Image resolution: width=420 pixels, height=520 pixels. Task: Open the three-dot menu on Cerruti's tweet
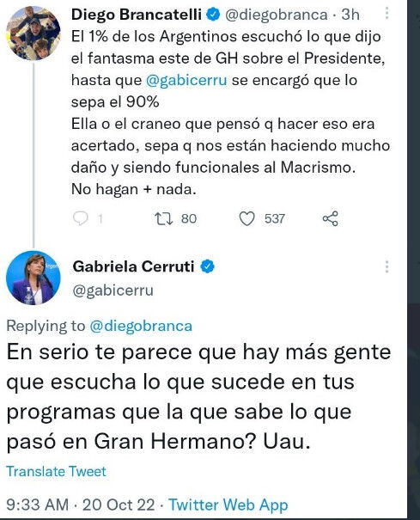tap(387, 266)
